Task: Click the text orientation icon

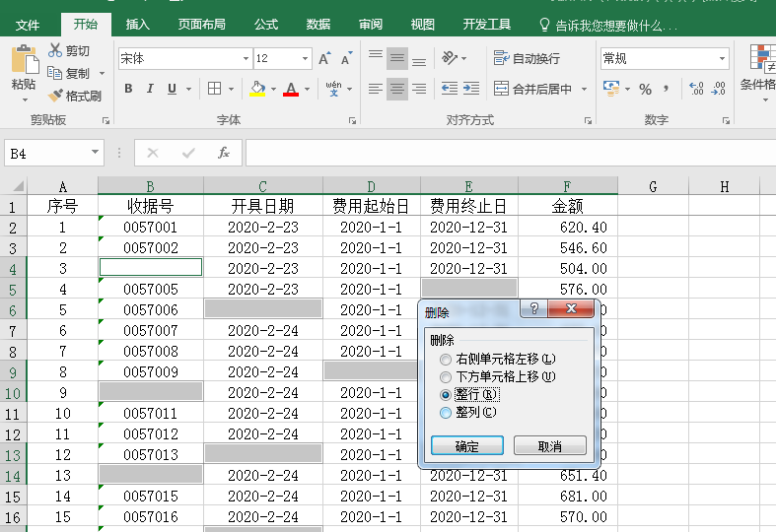Action: [450, 58]
